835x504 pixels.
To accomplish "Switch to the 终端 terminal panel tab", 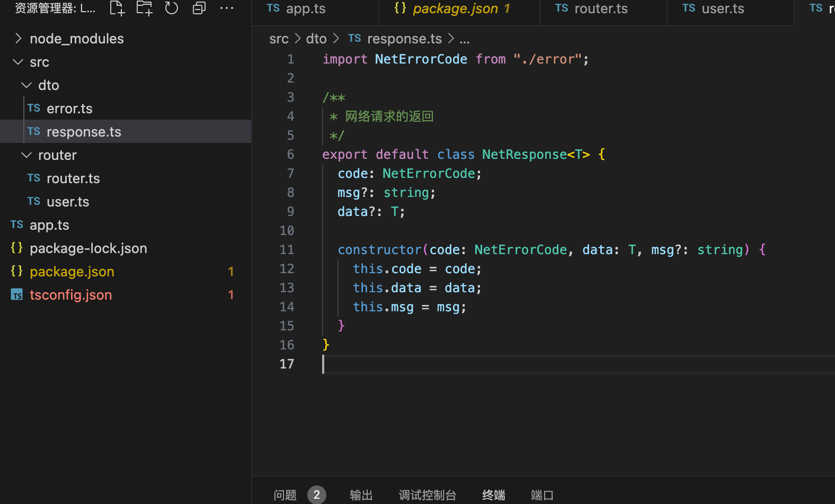I will [x=493, y=495].
